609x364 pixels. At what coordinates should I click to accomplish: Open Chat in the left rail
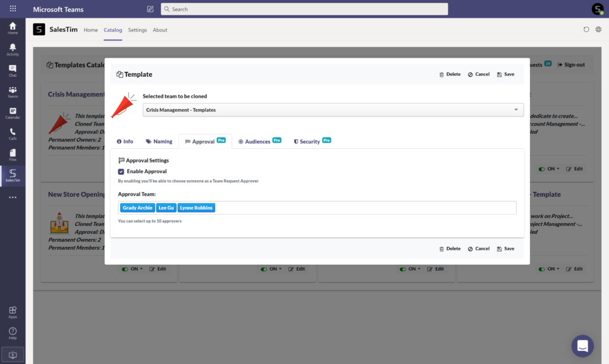(13, 71)
